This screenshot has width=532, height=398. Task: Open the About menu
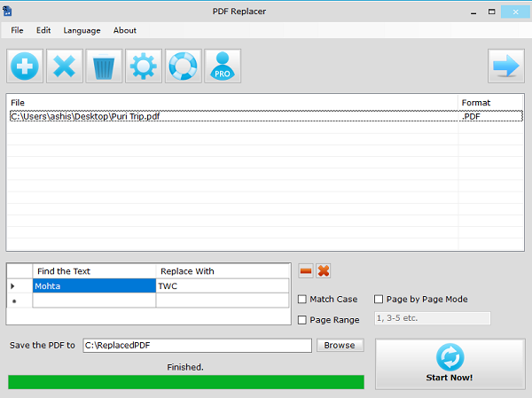[125, 30]
